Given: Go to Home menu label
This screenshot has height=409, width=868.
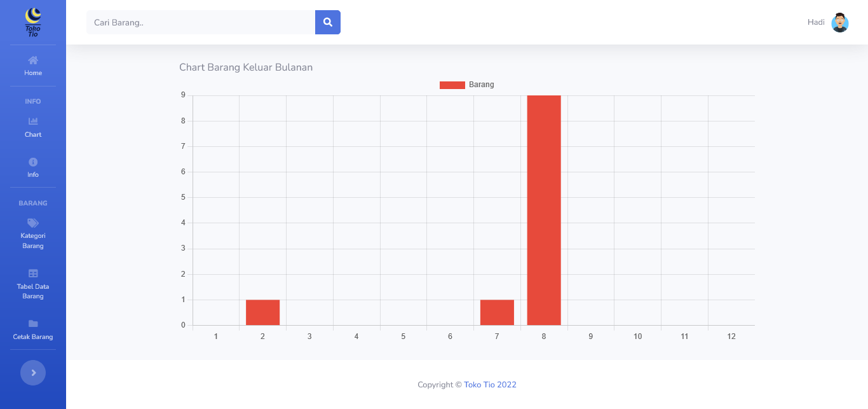Looking at the screenshot, I should [x=33, y=73].
